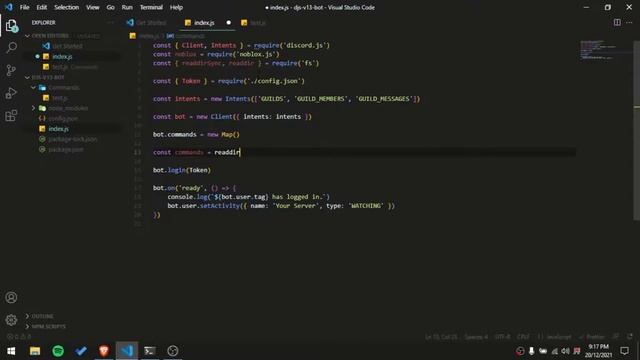Collapse the Open Editors section
The width and height of the screenshot is (640, 360).
pos(27,36)
